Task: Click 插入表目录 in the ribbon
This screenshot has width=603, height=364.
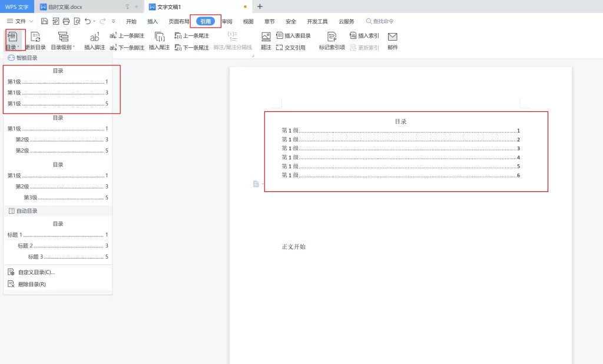Action: click(x=293, y=36)
